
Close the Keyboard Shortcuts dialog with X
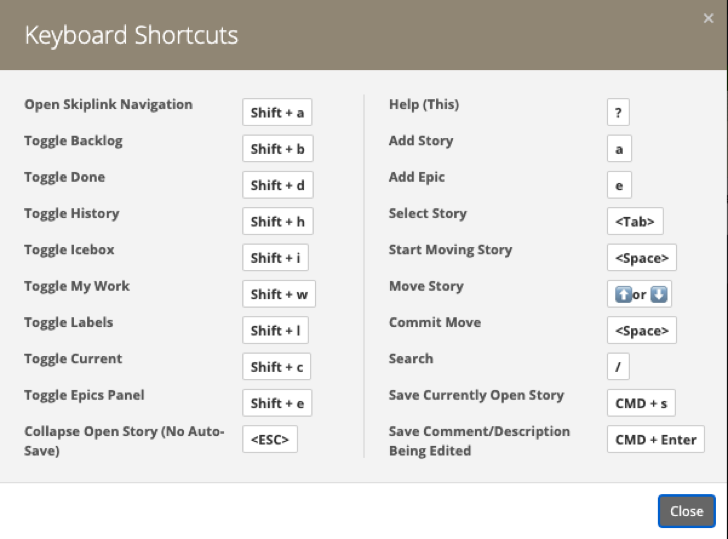tap(709, 18)
